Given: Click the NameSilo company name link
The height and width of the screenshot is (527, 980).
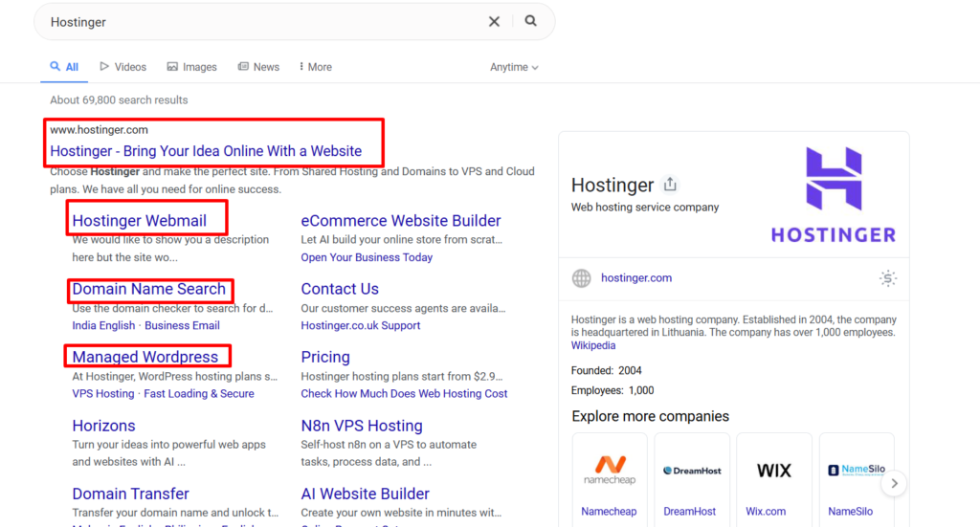Looking at the screenshot, I should click(850, 512).
